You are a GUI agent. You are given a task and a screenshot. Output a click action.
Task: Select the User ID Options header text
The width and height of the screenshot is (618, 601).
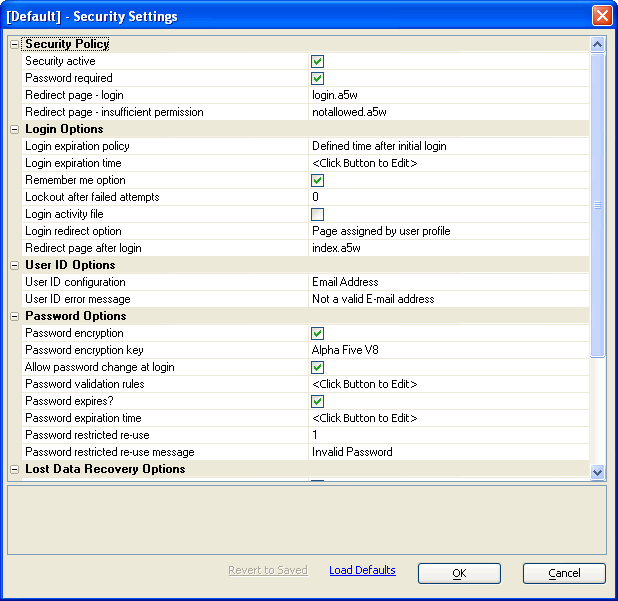click(x=70, y=265)
